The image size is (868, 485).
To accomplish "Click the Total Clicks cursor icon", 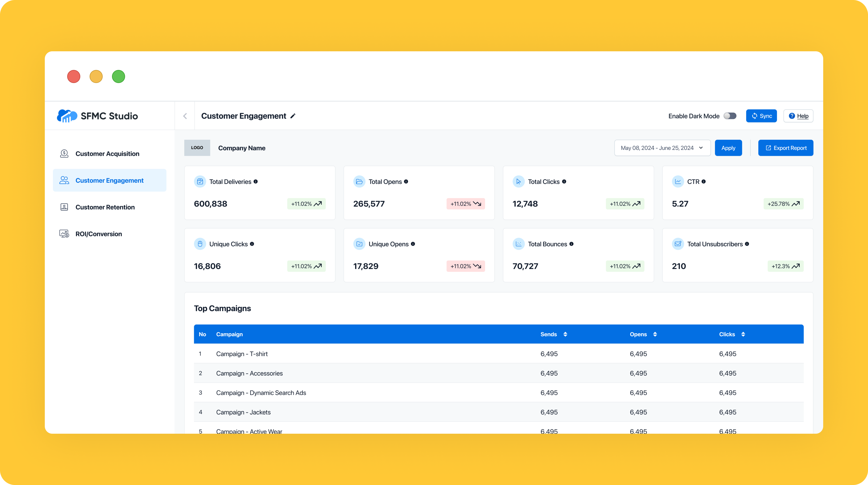I will tap(518, 182).
